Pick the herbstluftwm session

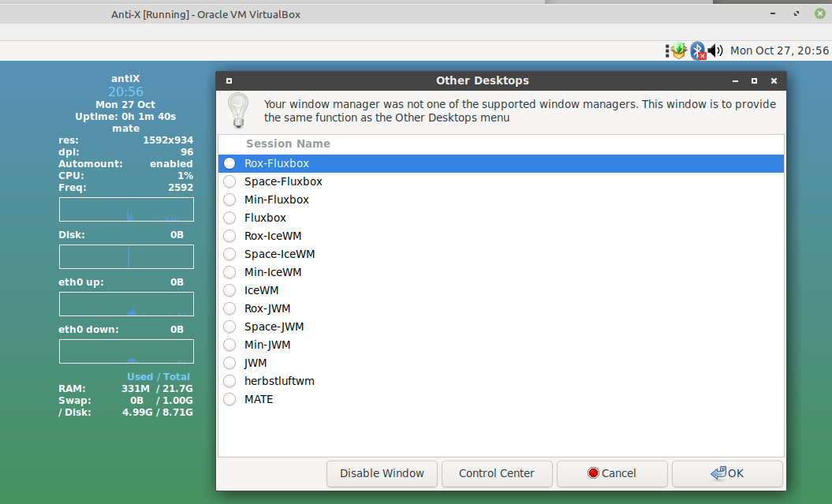click(x=229, y=381)
